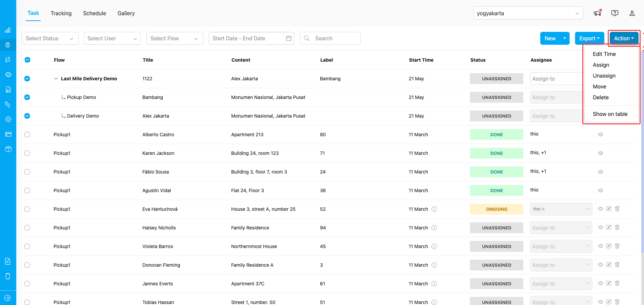The height and width of the screenshot is (305, 644).
Task: Click the Search input field
Action: (330, 38)
